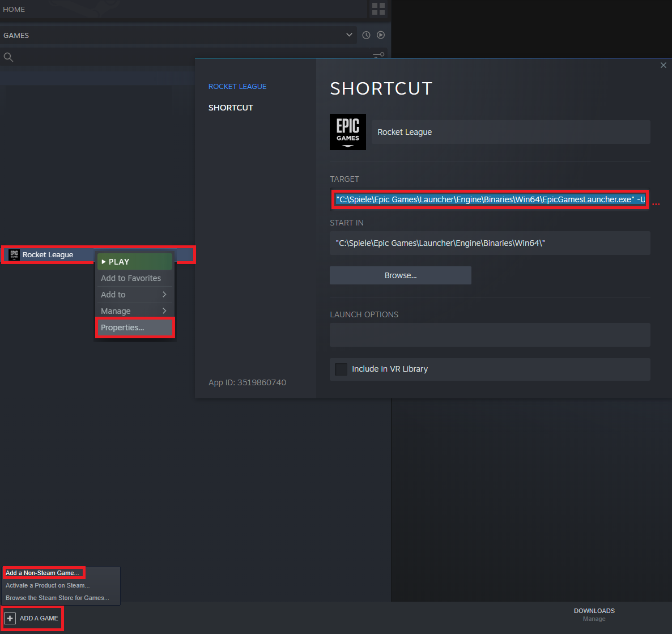Screen dimensions: 672x634
Task: Click the ready-to-play filter icon
Action: [381, 35]
